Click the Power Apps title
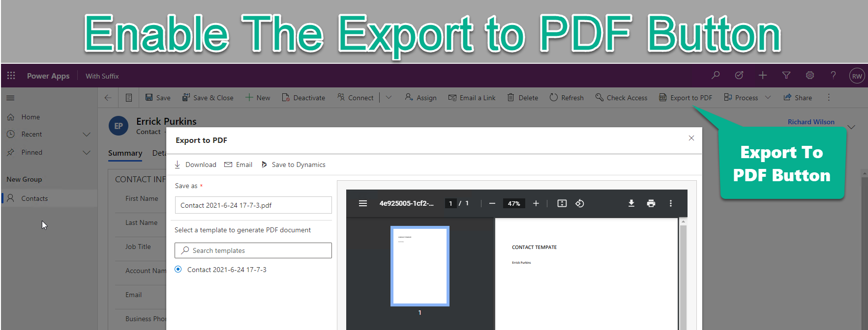Viewport: 868px width, 330px height. [x=48, y=76]
